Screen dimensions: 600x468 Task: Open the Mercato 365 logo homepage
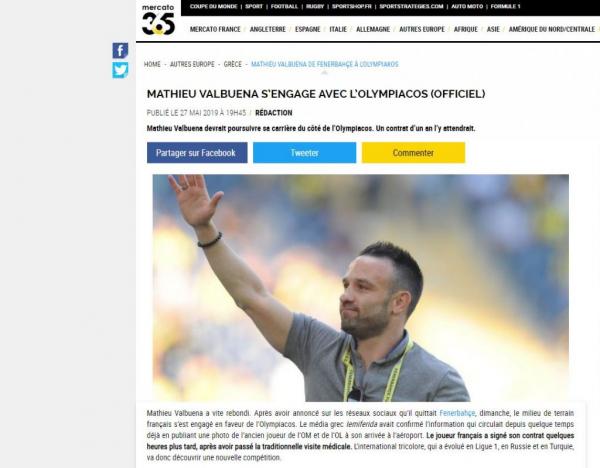click(x=158, y=20)
